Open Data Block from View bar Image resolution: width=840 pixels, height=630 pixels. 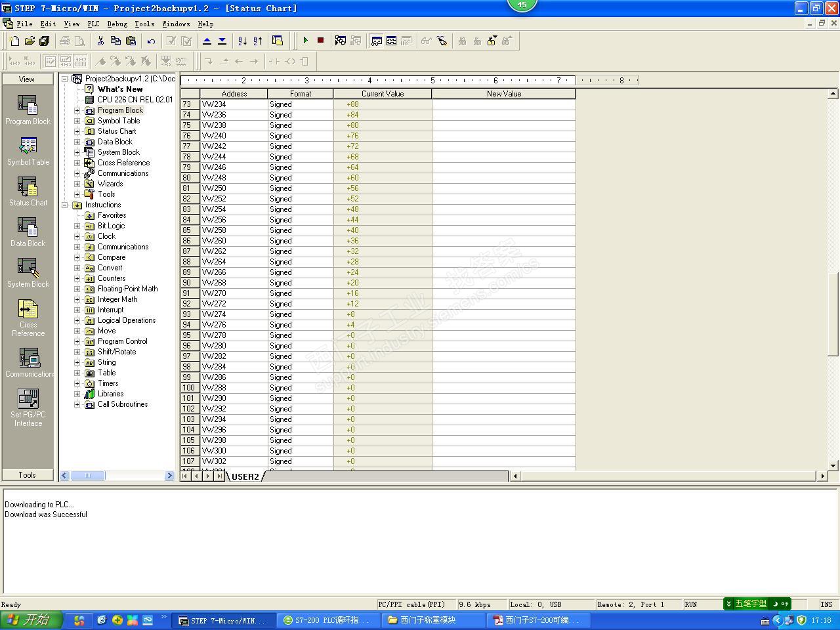[x=28, y=232]
